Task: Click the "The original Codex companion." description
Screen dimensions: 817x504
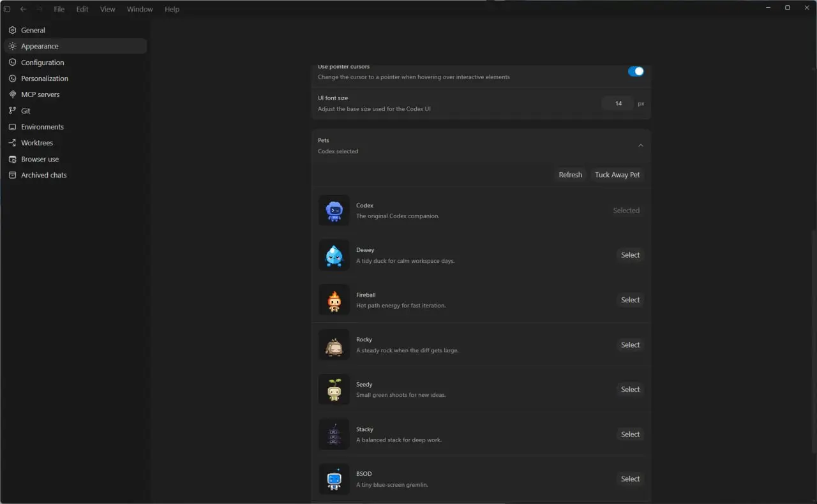Action: coord(398,216)
